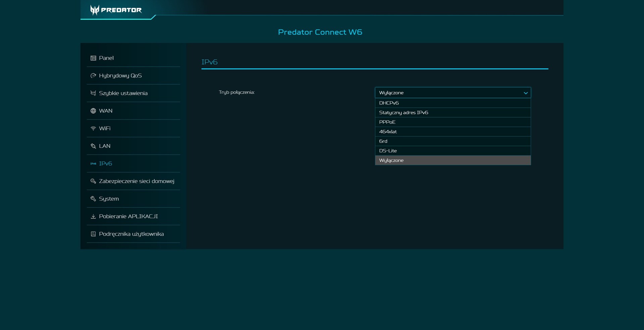This screenshot has width=644, height=330.
Task: Choose 464xlat connection mode
Action: pyautogui.click(x=453, y=132)
